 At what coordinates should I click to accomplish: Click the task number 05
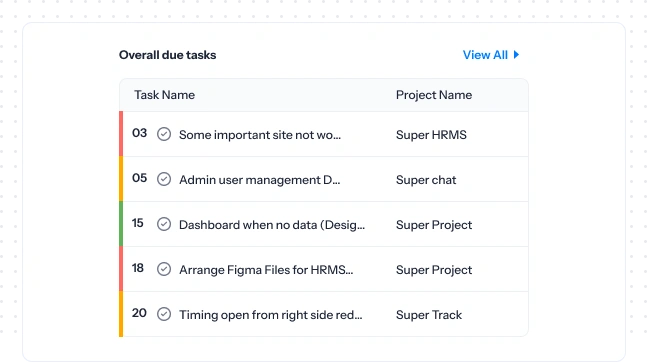[139, 178]
